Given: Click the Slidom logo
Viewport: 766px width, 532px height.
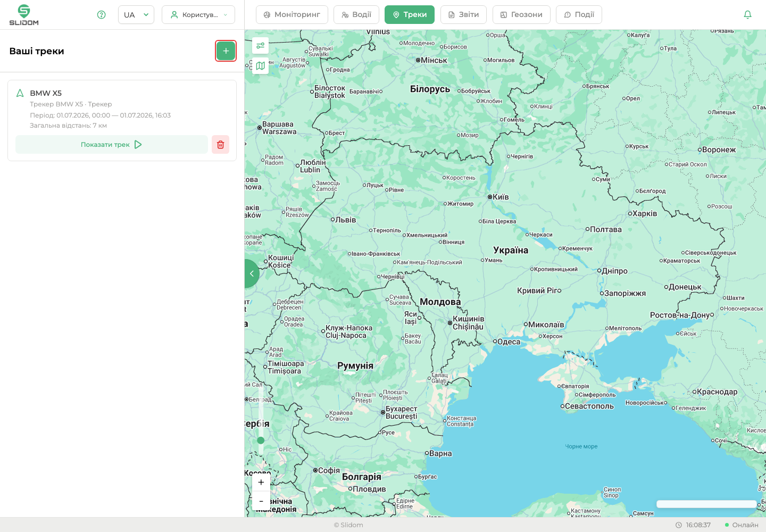Looking at the screenshot, I should pyautogui.click(x=24, y=15).
